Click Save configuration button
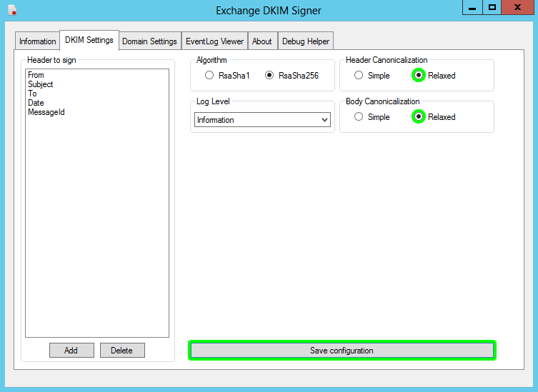This screenshot has height=392, width=538. (342, 351)
